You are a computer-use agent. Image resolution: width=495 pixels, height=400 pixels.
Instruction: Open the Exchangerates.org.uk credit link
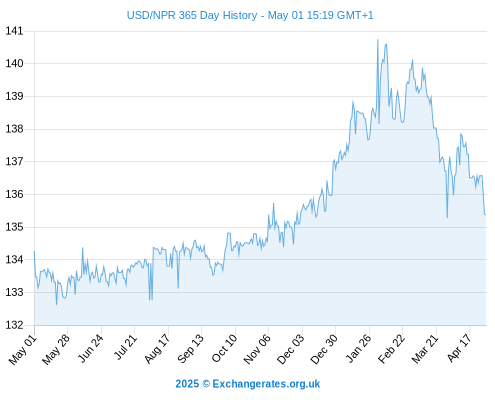(x=248, y=384)
